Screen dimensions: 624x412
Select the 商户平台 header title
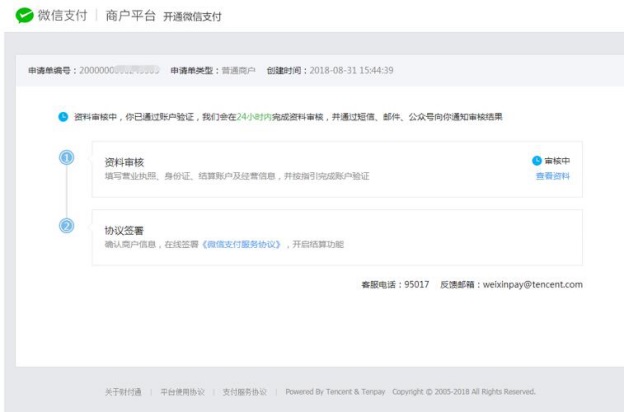(130, 16)
